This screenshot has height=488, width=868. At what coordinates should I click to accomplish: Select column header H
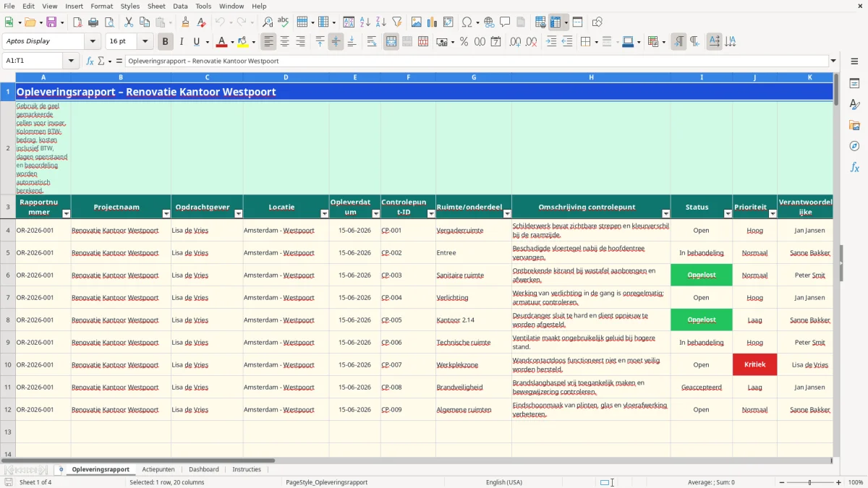click(591, 77)
